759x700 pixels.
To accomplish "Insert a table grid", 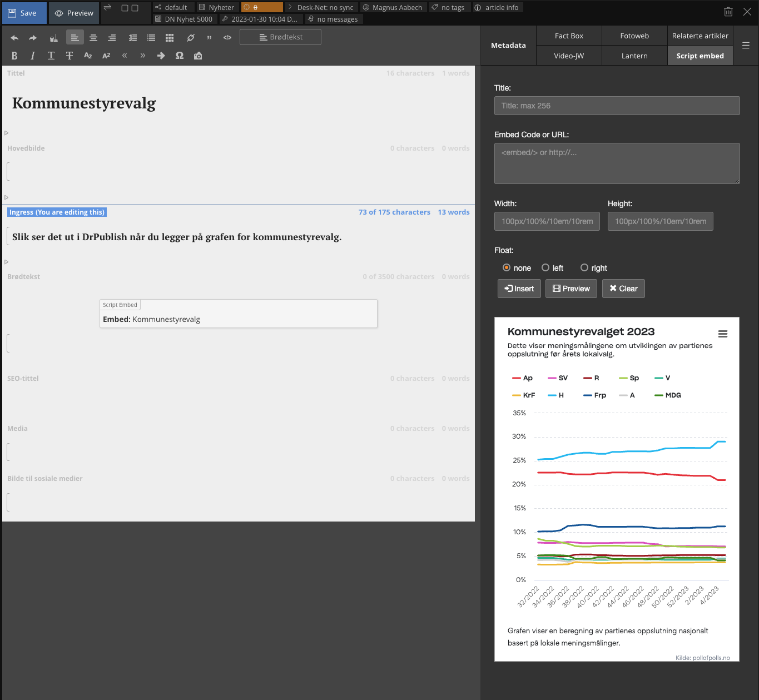I will coord(170,38).
